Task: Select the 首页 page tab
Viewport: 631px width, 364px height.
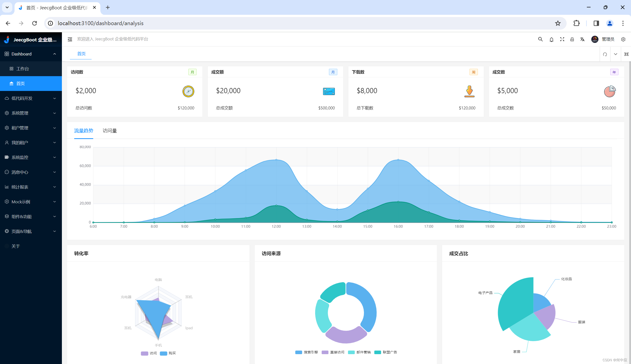Action: click(x=81, y=54)
